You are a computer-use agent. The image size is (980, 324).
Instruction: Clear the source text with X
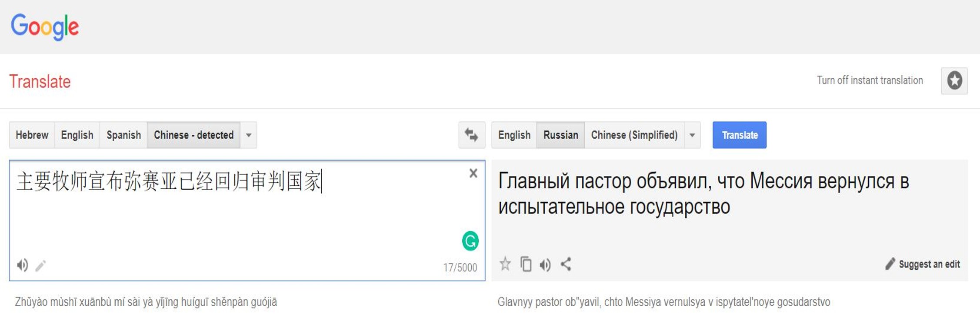point(473,174)
